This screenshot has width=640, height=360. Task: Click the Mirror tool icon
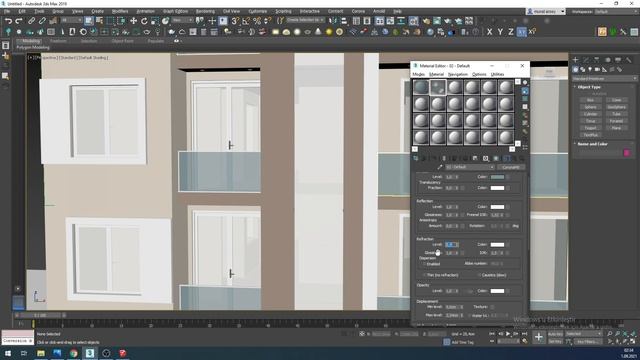click(x=333, y=21)
